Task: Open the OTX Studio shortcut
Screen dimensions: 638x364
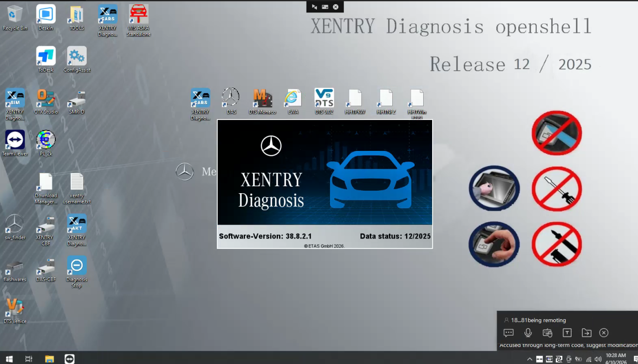Action: (x=46, y=99)
